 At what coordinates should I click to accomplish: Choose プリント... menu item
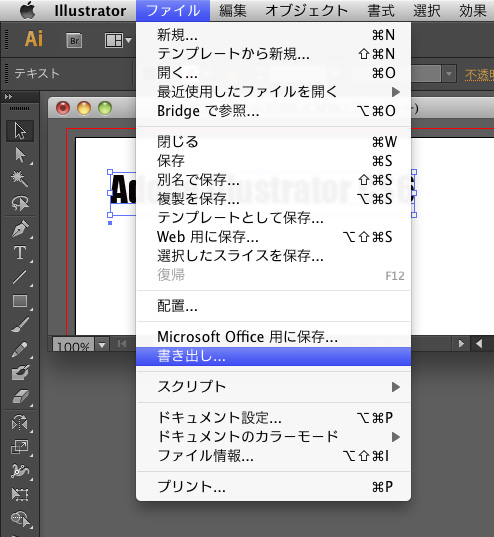click(273, 487)
